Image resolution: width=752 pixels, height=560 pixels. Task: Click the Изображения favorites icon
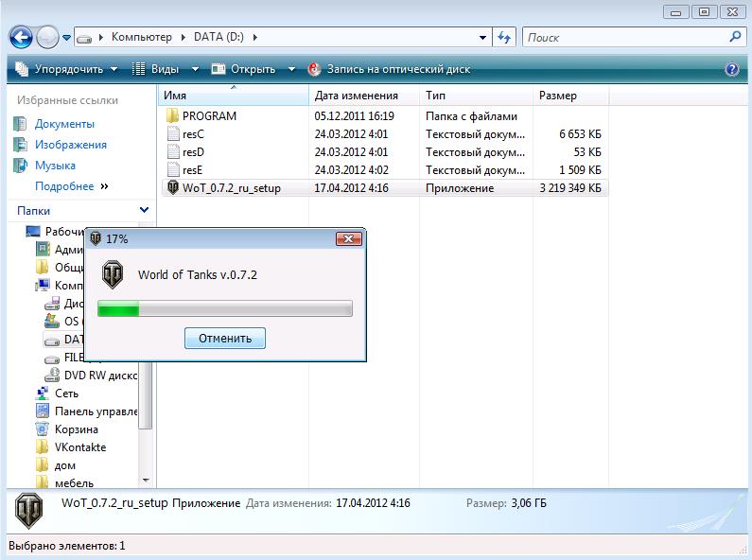coord(20,145)
